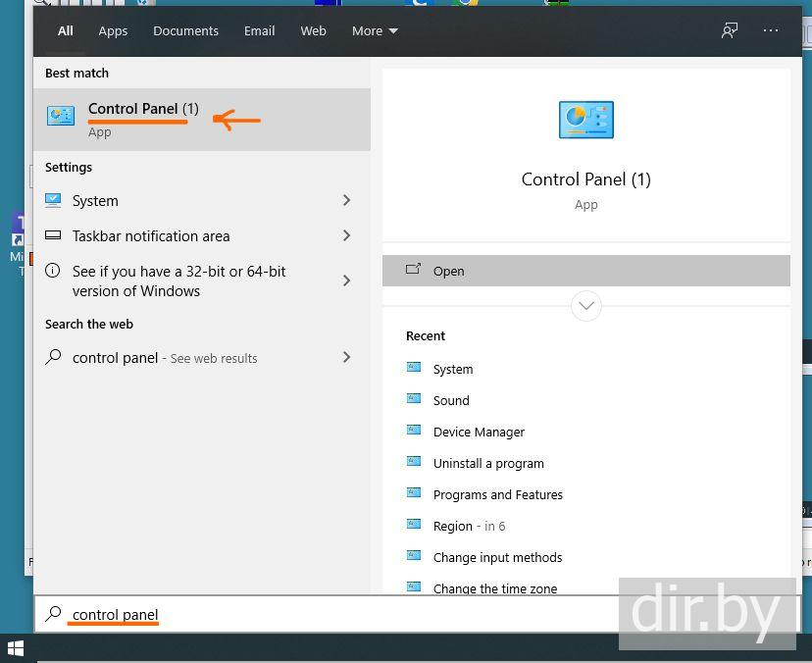This screenshot has height=663, width=812.
Task: Click the icon beside Change input methods
Action: click(x=414, y=555)
